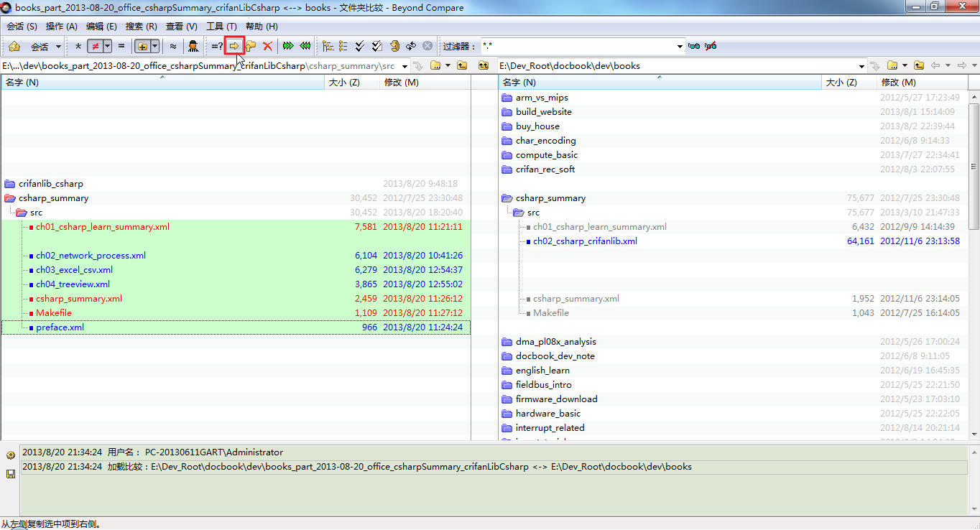The image size is (980, 530).
Task: Click the red X delete icon
Action: tap(267, 47)
